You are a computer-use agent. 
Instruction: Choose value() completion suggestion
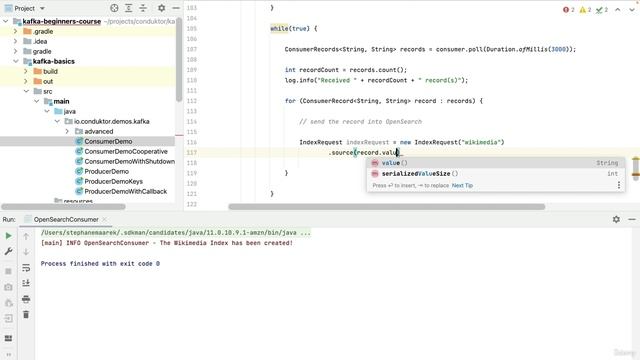496,163
